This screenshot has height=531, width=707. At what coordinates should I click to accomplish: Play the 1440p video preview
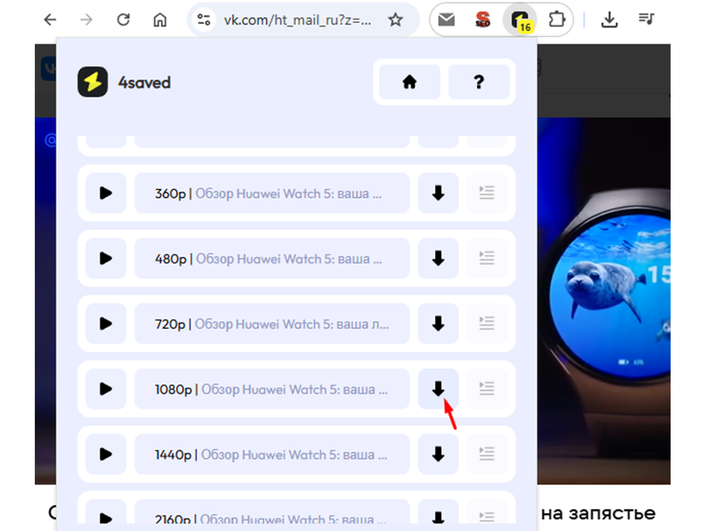pyautogui.click(x=106, y=454)
